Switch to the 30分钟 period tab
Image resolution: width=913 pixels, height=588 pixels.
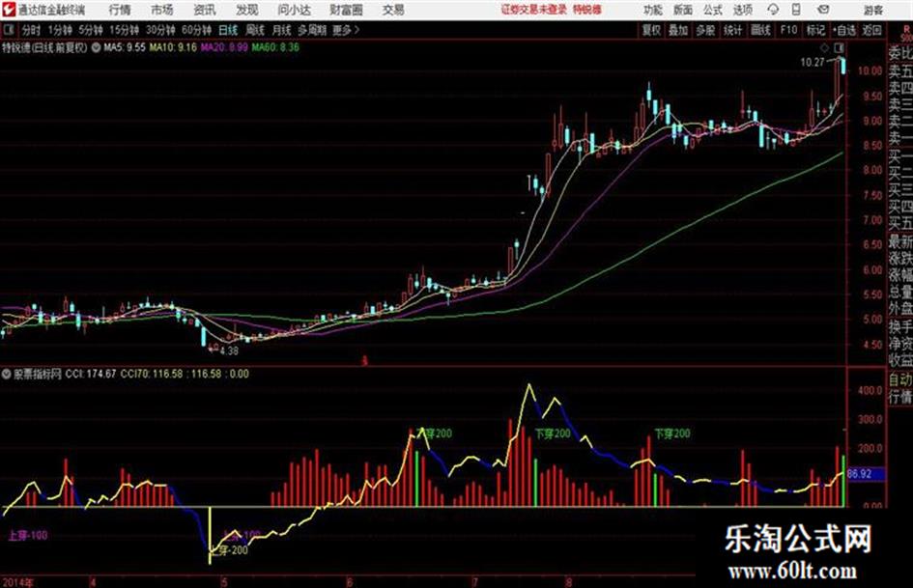160,30
